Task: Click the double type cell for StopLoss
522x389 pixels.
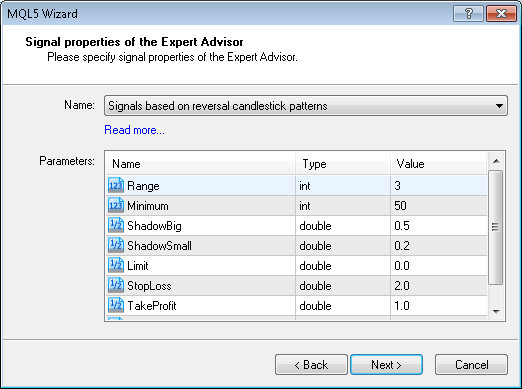Action: [343, 286]
